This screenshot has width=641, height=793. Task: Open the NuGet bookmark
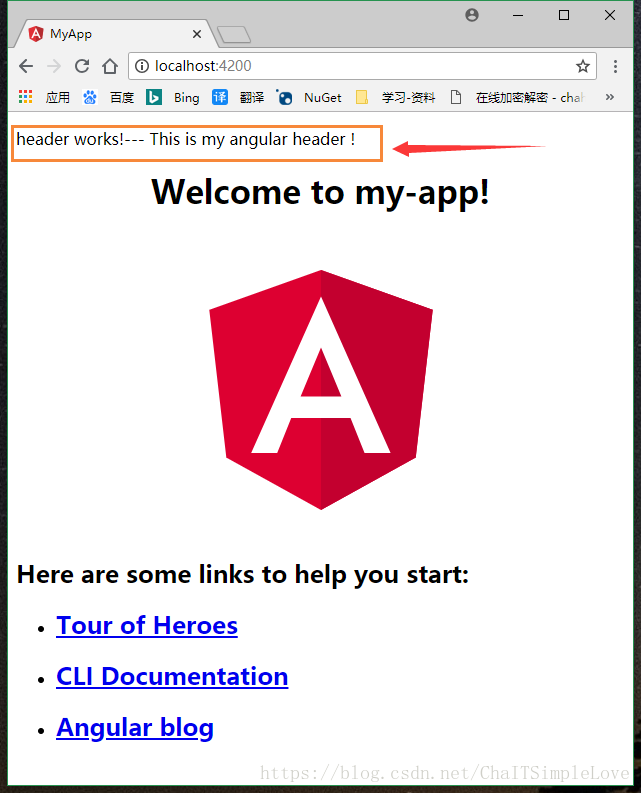coord(309,97)
